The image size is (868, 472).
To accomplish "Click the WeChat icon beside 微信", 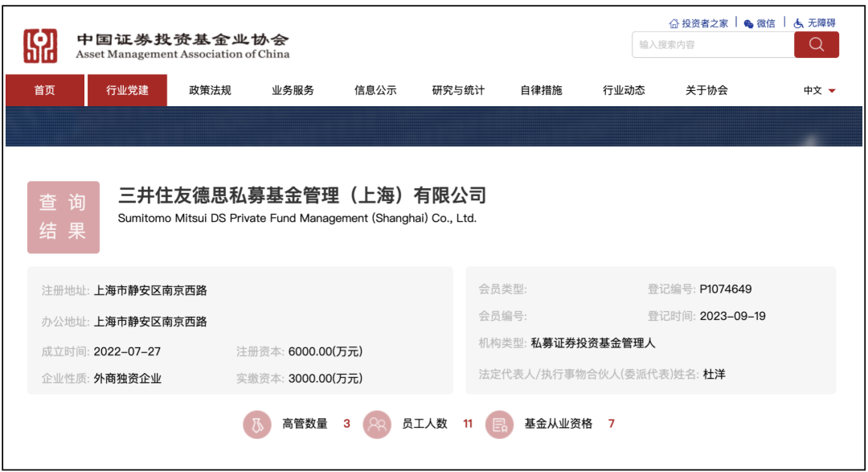I will tap(748, 23).
